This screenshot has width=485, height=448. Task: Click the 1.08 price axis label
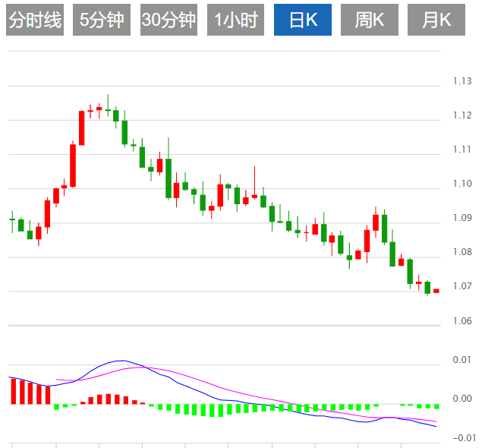pyautogui.click(x=462, y=252)
